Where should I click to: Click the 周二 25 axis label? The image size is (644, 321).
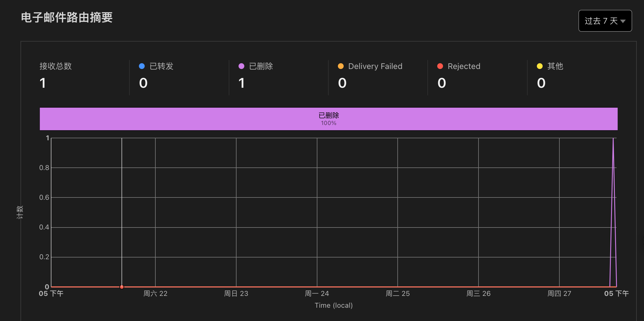398,294
